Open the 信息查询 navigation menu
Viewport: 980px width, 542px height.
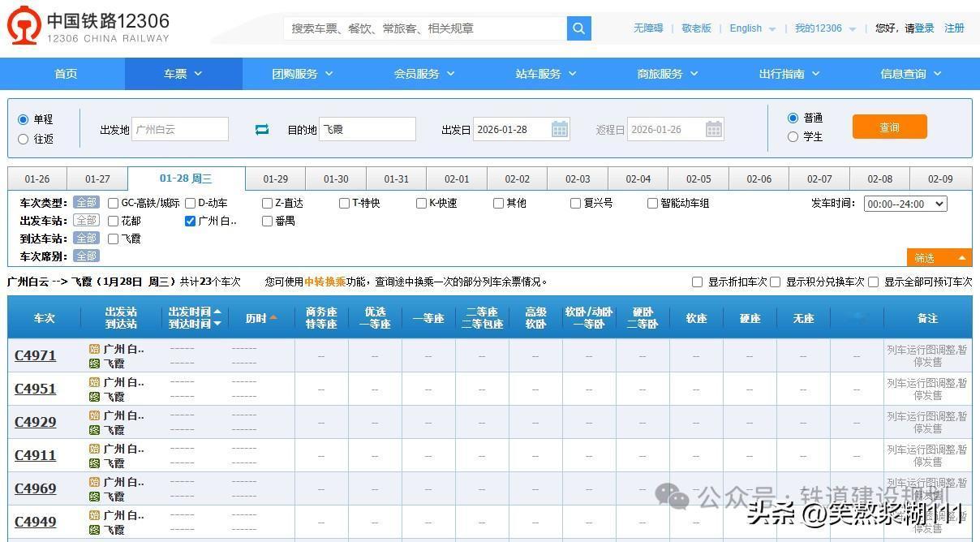(x=911, y=74)
